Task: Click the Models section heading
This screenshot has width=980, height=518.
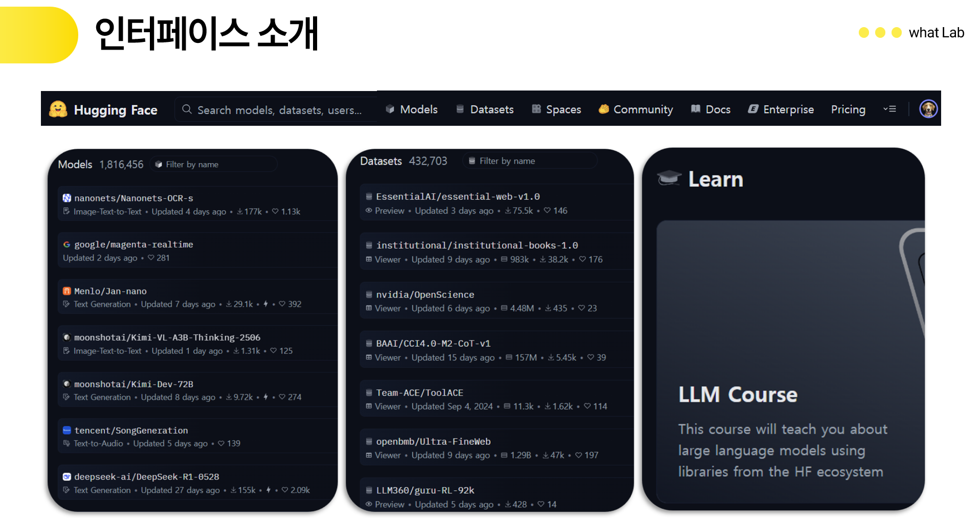Action: tap(75, 164)
